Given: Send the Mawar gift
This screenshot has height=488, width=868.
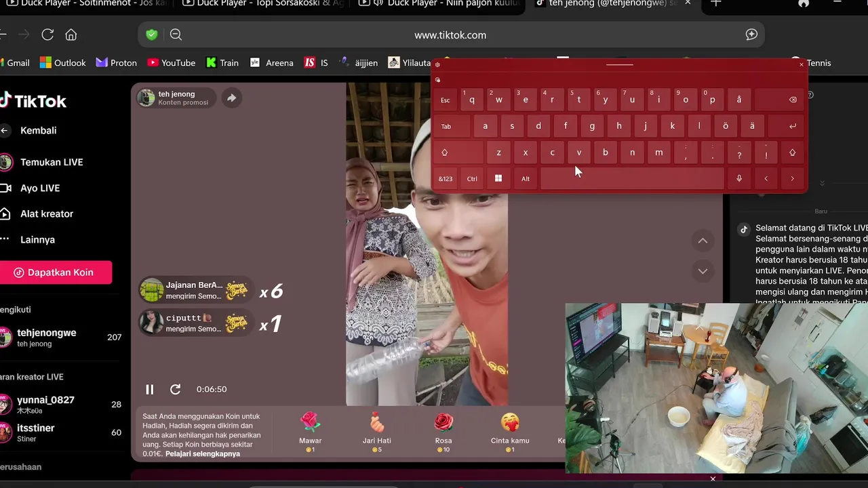Looking at the screenshot, I should [x=310, y=432].
